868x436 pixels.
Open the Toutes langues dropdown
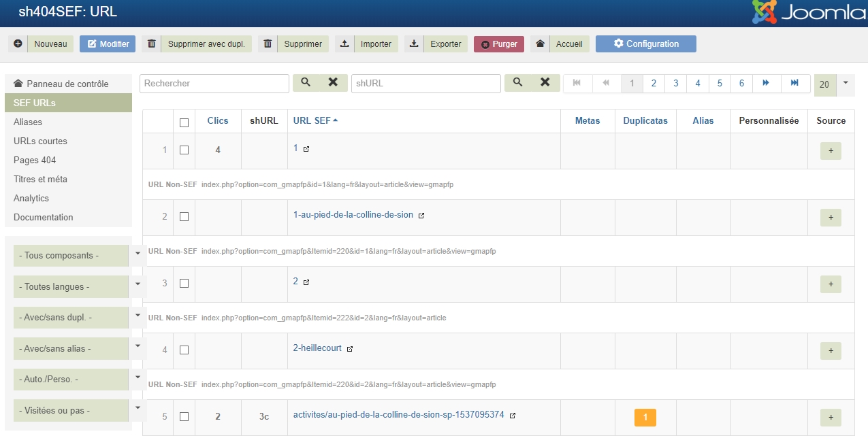[x=80, y=286]
